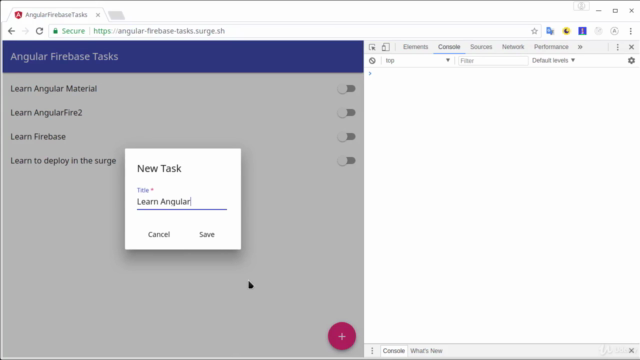Screen dimensions: 640x360
Task: Click the circular A extension icon
Action: [614, 31]
